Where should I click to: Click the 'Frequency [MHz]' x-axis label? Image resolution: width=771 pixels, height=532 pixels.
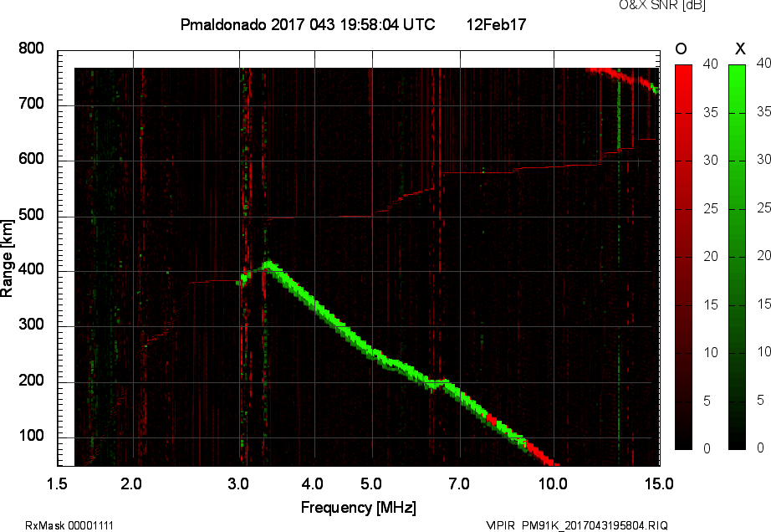coord(359,508)
